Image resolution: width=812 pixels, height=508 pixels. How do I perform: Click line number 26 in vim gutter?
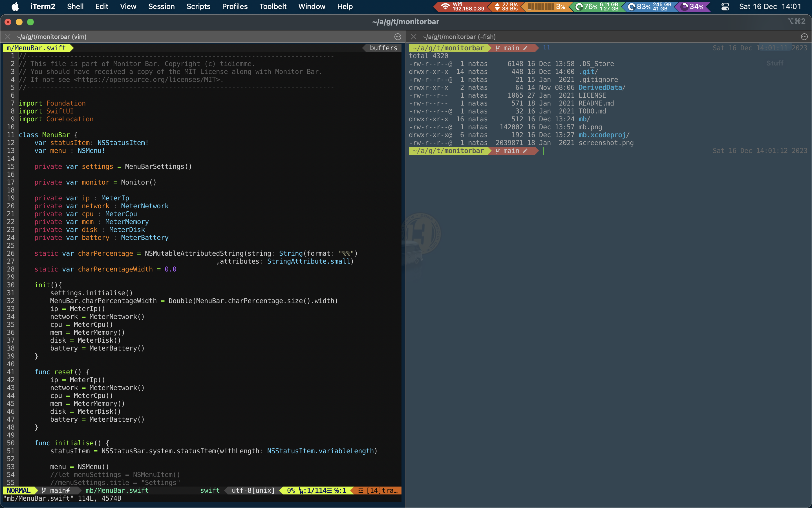(x=11, y=253)
